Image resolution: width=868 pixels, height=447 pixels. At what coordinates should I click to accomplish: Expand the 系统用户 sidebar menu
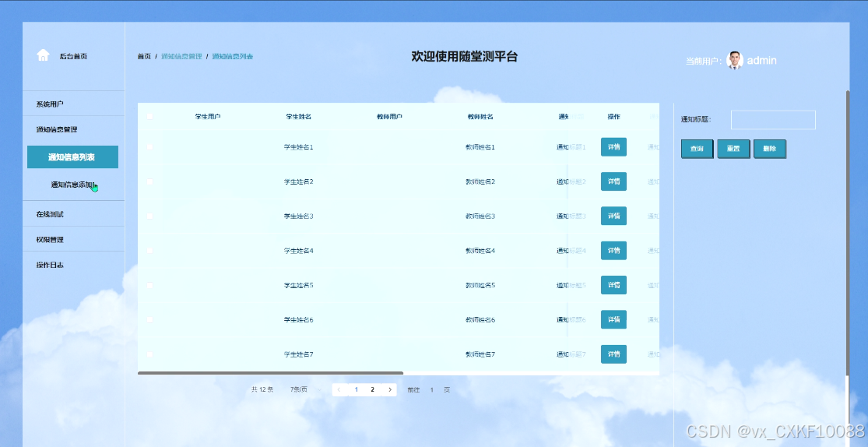click(x=74, y=104)
